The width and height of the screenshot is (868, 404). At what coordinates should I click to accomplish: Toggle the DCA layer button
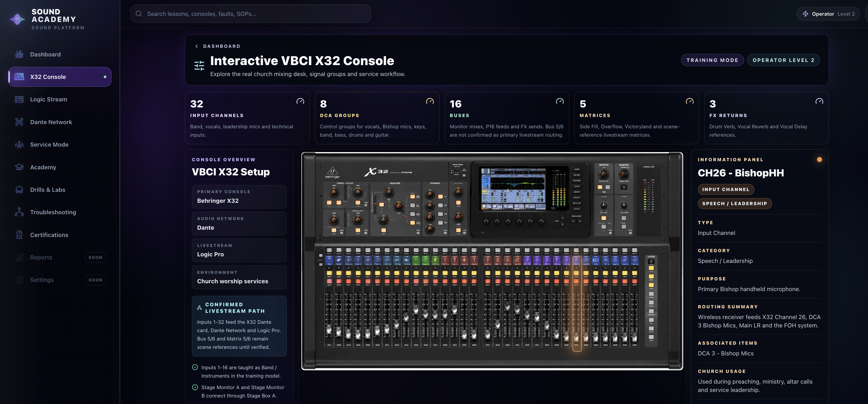[651, 285]
